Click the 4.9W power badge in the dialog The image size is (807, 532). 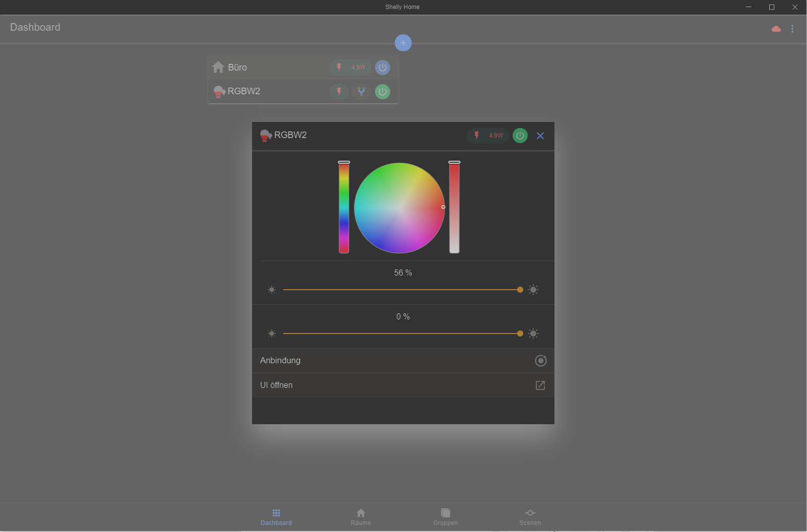[x=488, y=136]
